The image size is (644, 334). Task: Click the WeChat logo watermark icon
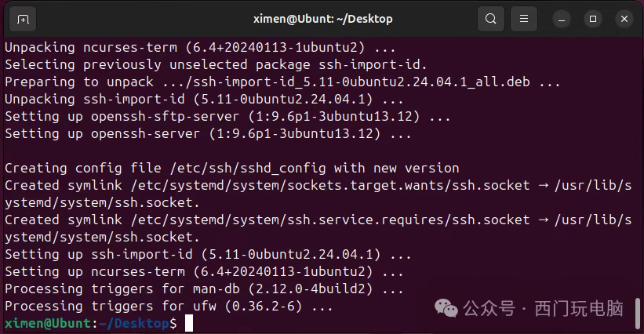coord(446,309)
